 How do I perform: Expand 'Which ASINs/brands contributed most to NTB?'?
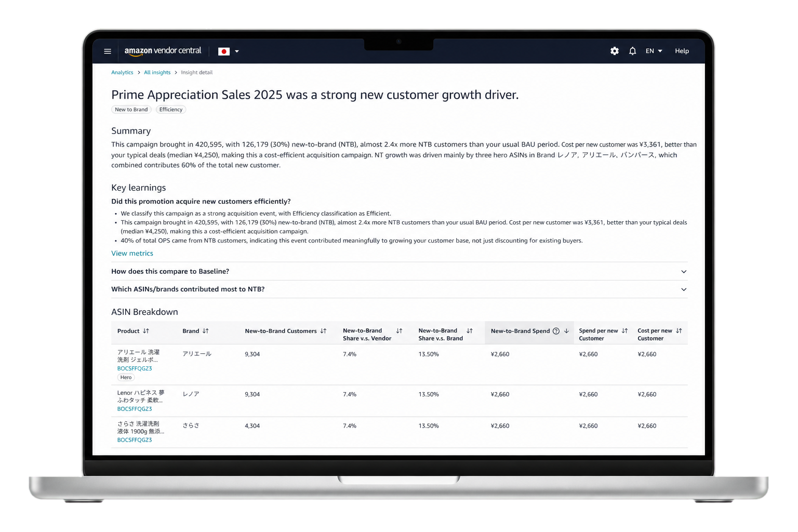[x=399, y=289]
